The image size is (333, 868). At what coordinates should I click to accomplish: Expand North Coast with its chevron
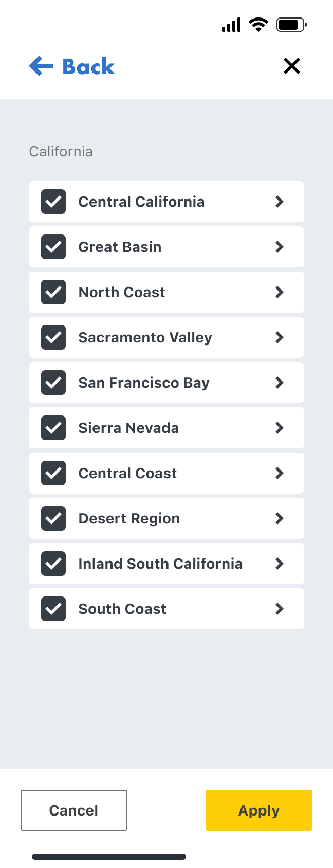(x=280, y=292)
